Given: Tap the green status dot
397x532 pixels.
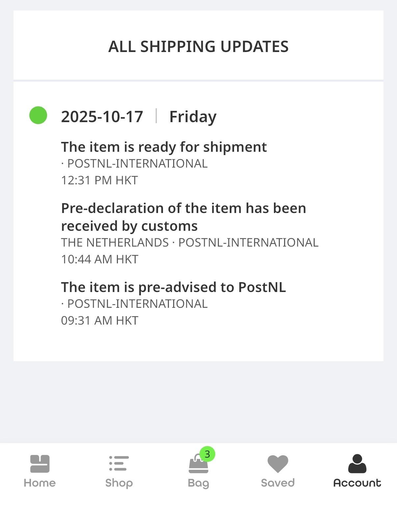Looking at the screenshot, I should click(x=38, y=116).
